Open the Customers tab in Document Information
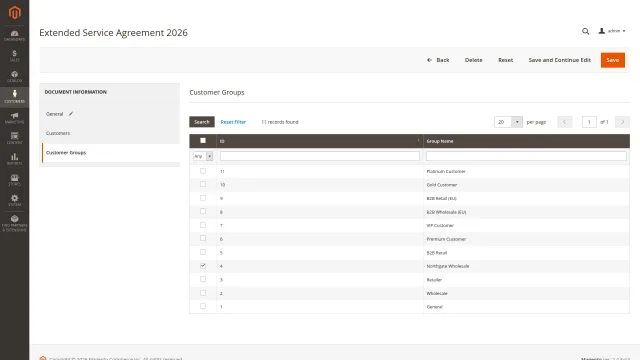 (58, 133)
